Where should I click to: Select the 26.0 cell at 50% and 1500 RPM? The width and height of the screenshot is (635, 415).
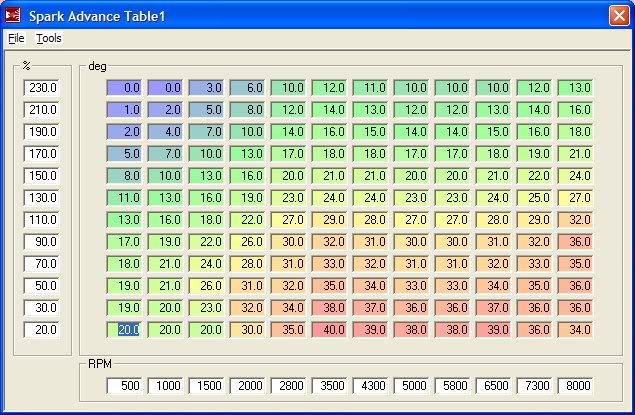(206, 285)
